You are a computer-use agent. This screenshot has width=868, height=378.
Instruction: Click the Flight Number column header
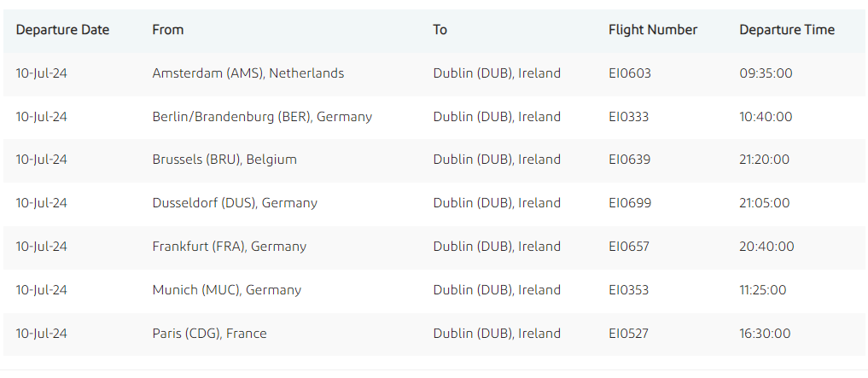coord(653,30)
